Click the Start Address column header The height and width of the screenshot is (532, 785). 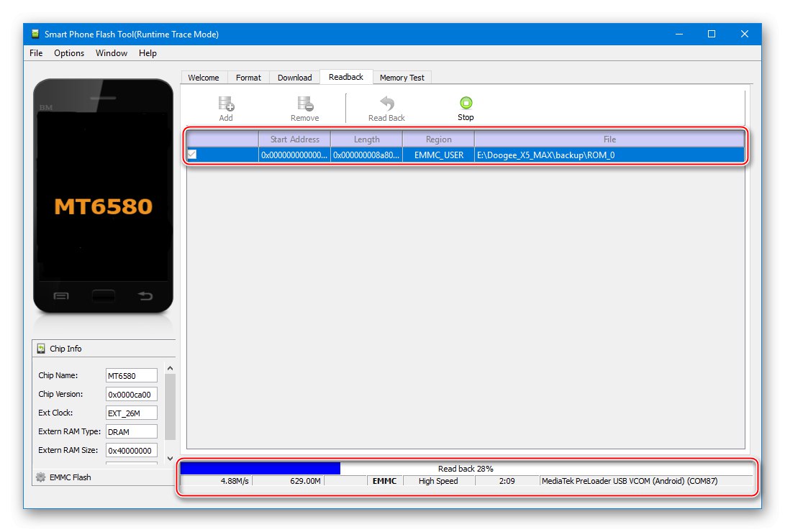pyautogui.click(x=294, y=139)
